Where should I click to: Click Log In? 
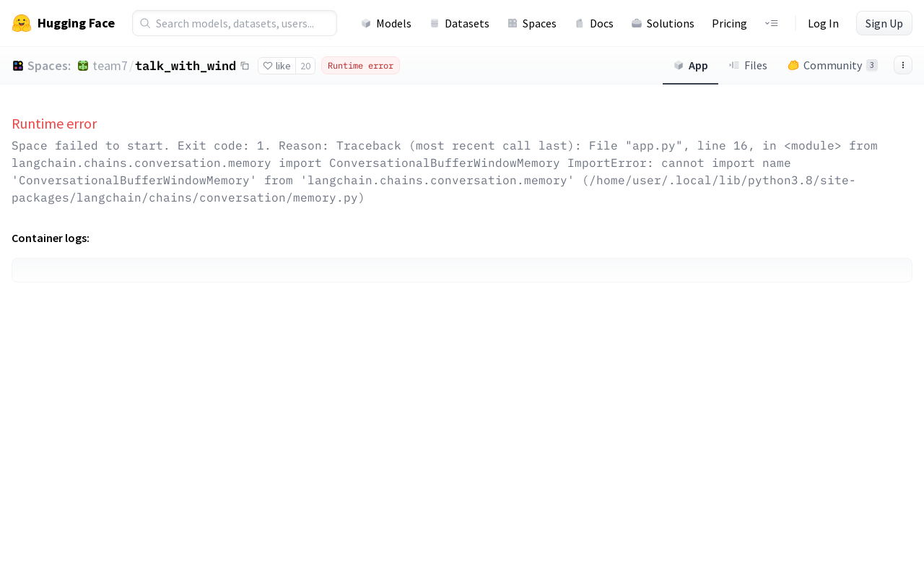(823, 23)
